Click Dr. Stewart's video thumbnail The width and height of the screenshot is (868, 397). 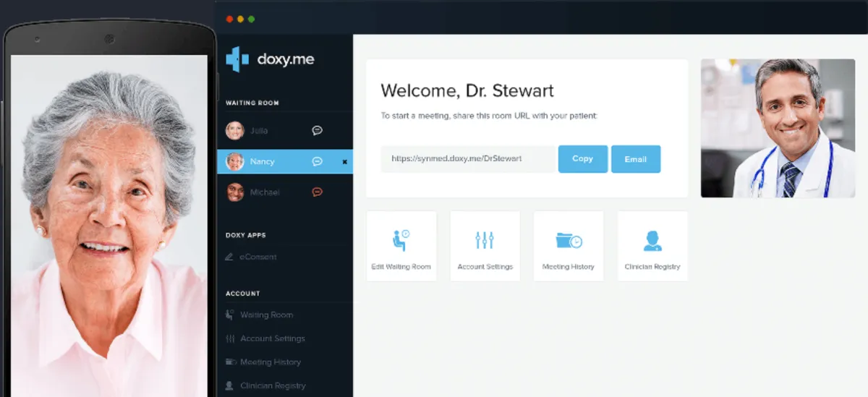pos(778,128)
